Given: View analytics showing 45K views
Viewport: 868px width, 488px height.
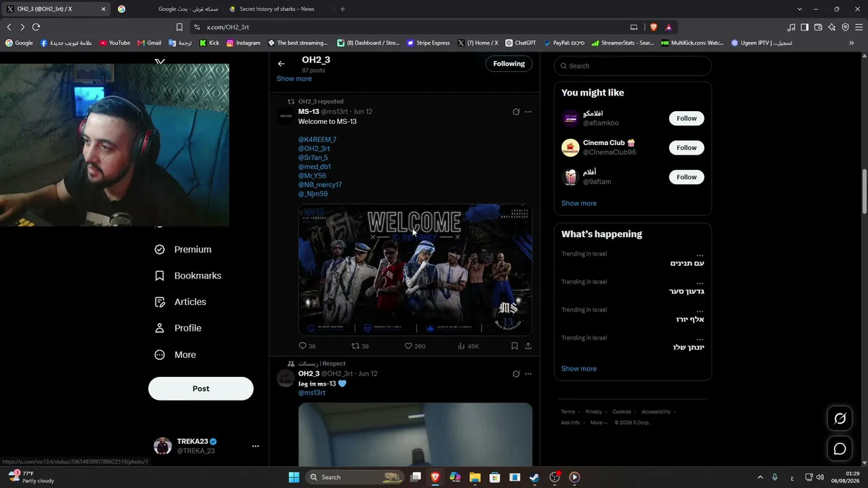Looking at the screenshot, I should tap(468, 346).
